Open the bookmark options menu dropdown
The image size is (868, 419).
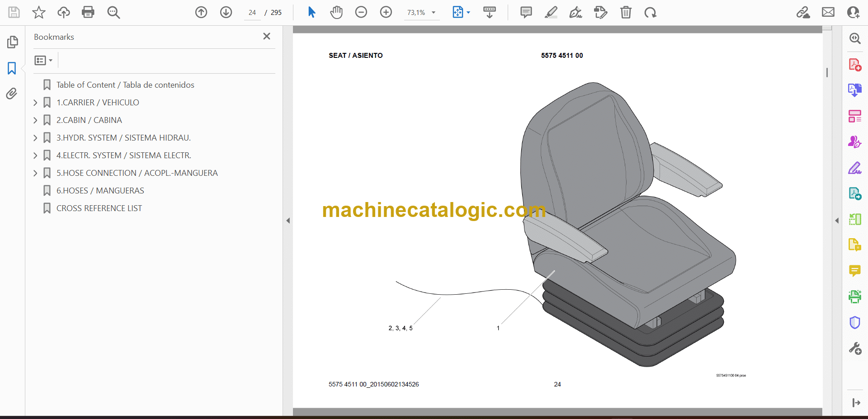coord(43,60)
